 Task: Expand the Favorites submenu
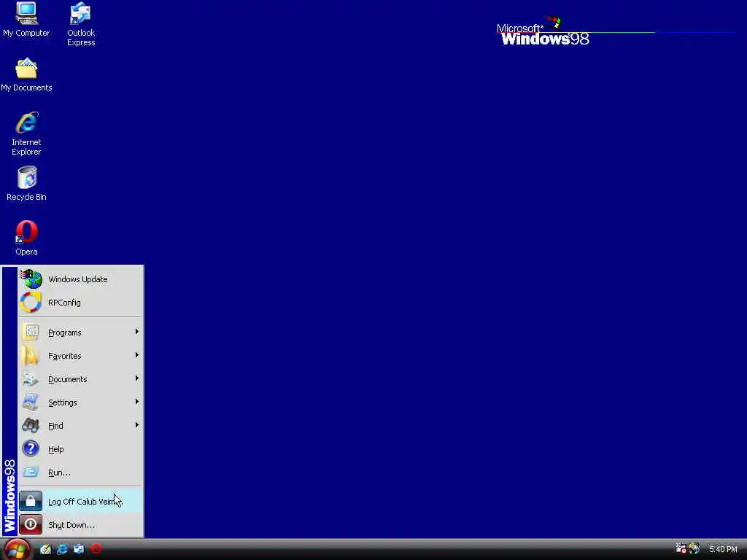tap(80, 356)
